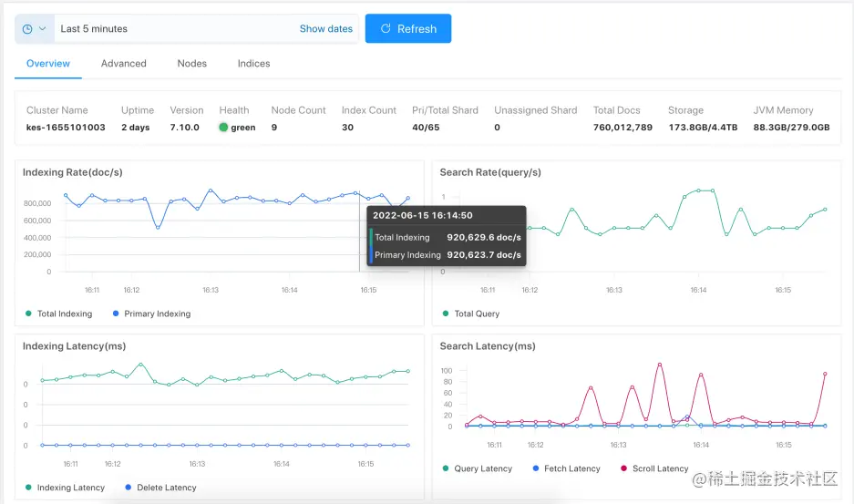Click tooltip value '920,629.6 doc/s'
Viewport: 854px width, 504px height.
click(x=484, y=238)
